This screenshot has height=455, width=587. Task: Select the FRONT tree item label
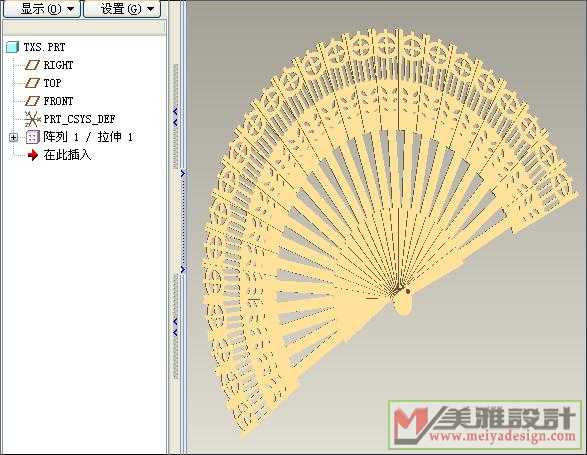coord(58,101)
